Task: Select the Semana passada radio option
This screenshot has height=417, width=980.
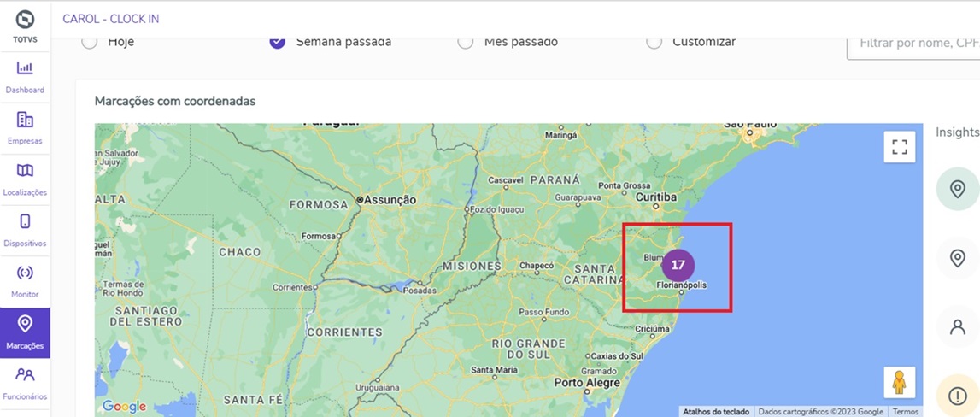Action: [278, 42]
